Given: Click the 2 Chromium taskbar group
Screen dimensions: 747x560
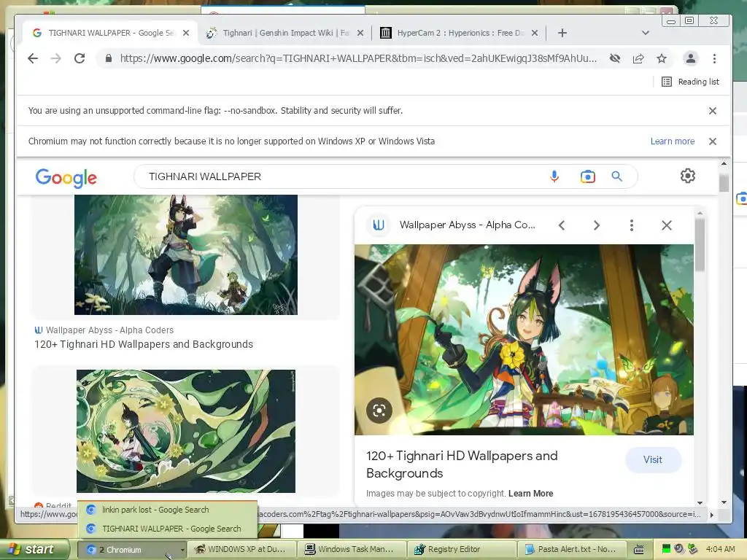Looking at the screenshot, I should point(132,550).
